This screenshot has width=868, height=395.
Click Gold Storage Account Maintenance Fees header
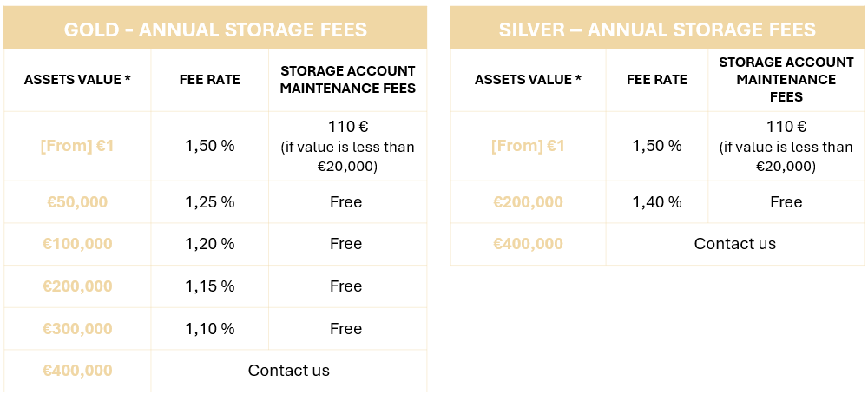click(x=347, y=80)
